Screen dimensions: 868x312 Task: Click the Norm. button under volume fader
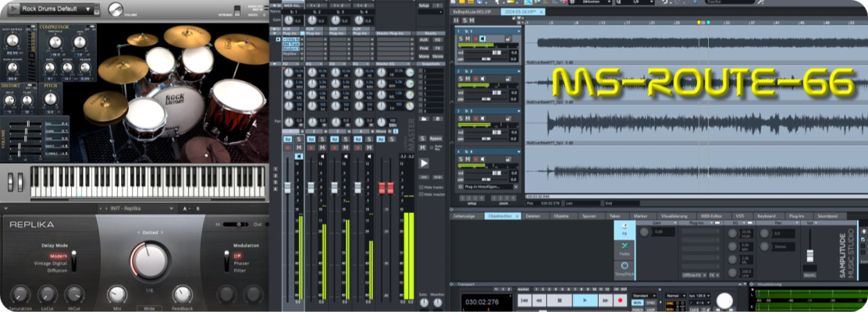(809, 275)
